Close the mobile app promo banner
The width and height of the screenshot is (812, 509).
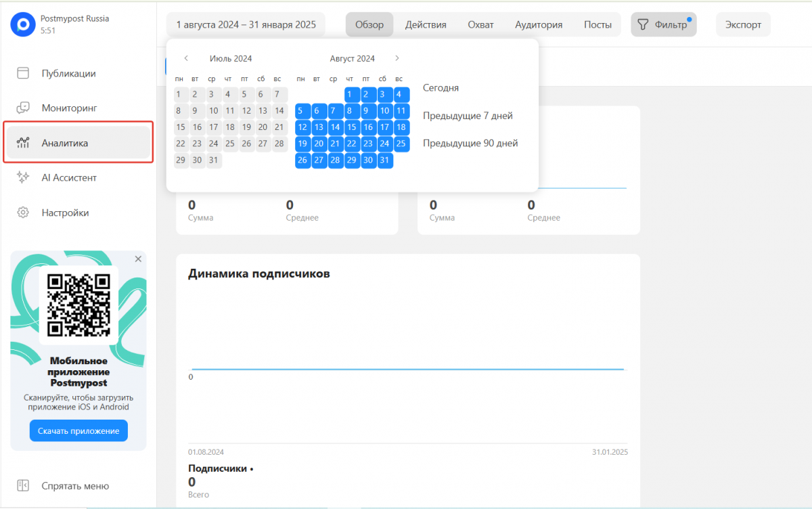pyautogui.click(x=138, y=259)
